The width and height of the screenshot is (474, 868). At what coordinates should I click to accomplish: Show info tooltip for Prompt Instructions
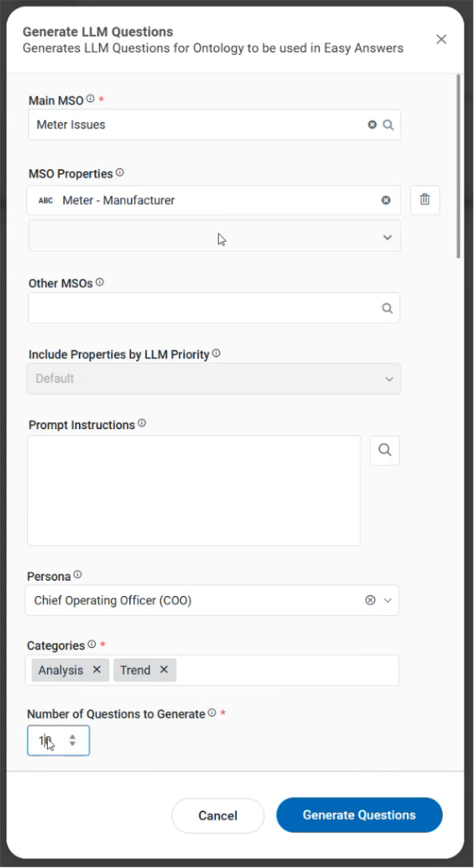pyautogui.click(x=142, y=424)
